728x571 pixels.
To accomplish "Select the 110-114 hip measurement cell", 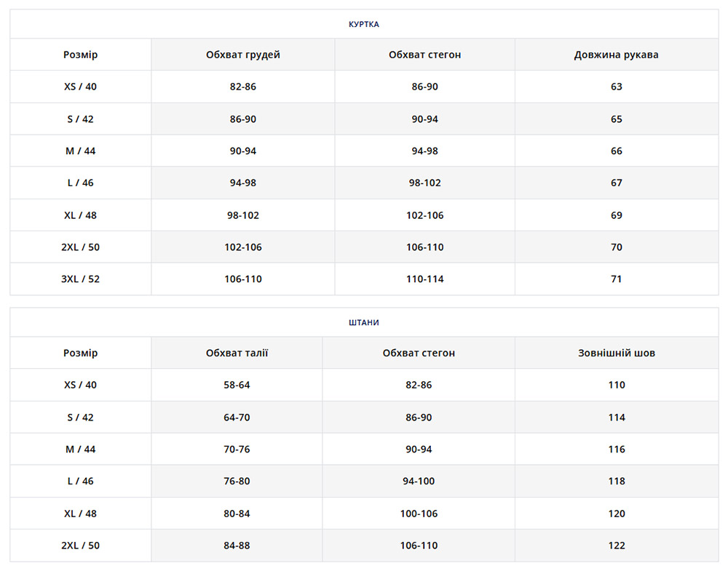I will [424, 279].
